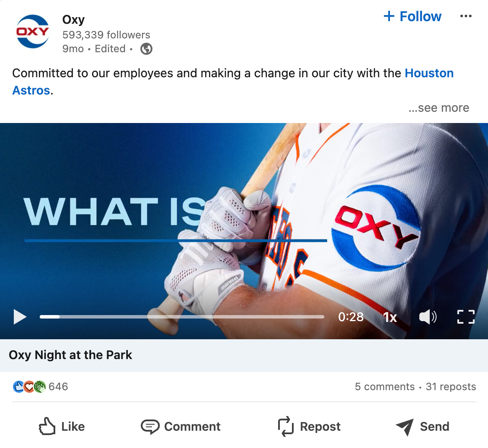This screenshot has width=488, height=448.
Task: Click the Oxy Night at the Park title
Action: coord(70,355)
